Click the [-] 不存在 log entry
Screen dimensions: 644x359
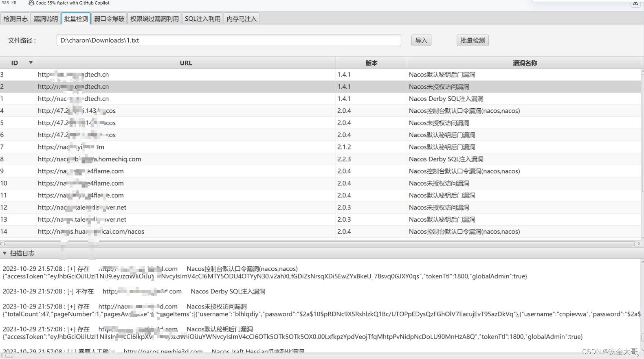(134, 291)
